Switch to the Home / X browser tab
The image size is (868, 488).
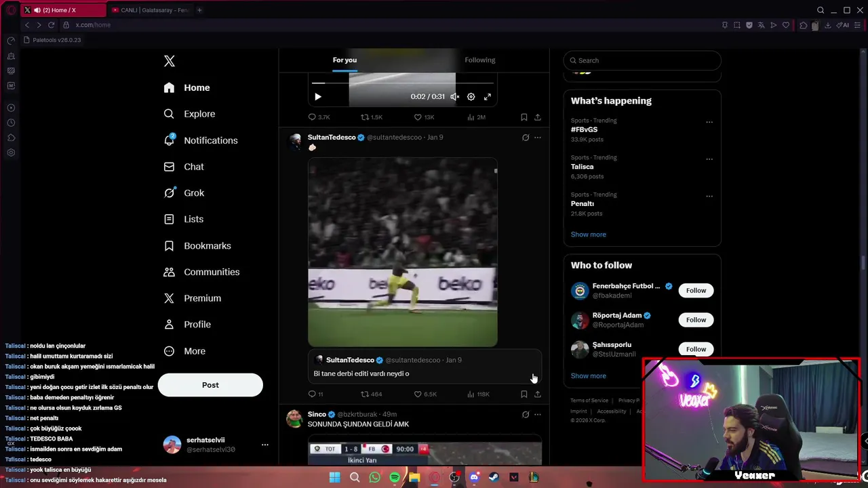62,10
